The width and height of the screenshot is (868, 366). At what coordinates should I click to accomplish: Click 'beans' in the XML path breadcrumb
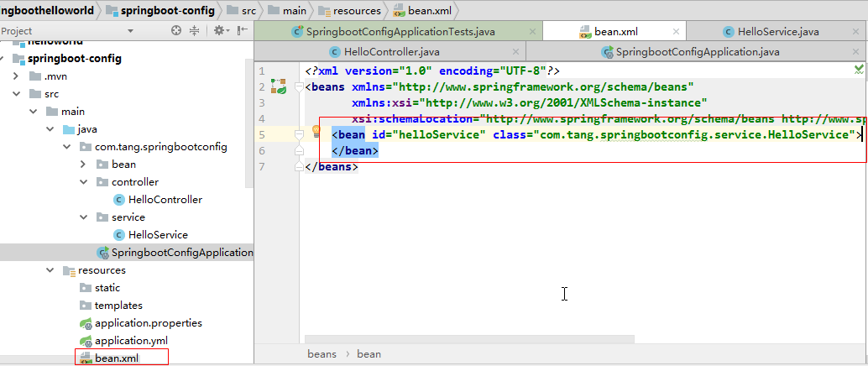[x=322, y=354]
